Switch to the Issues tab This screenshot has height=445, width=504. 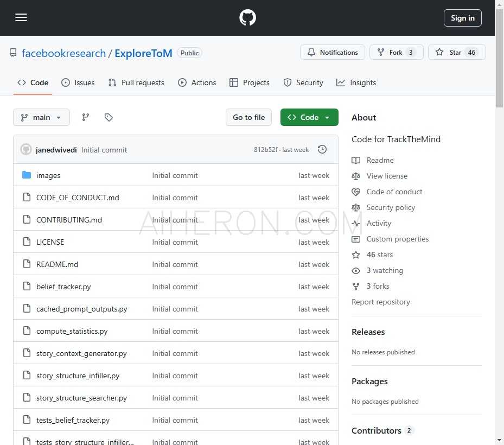78,82
